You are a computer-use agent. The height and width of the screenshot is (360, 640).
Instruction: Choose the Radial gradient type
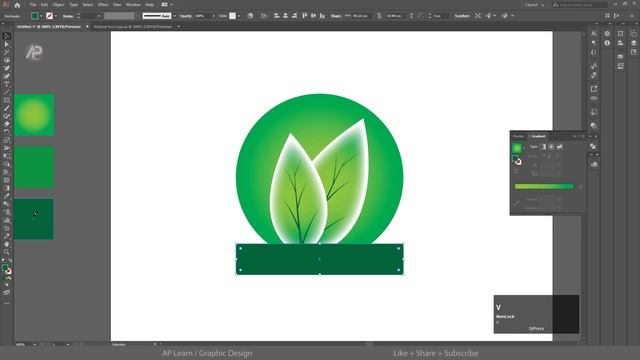click(551, 147)
